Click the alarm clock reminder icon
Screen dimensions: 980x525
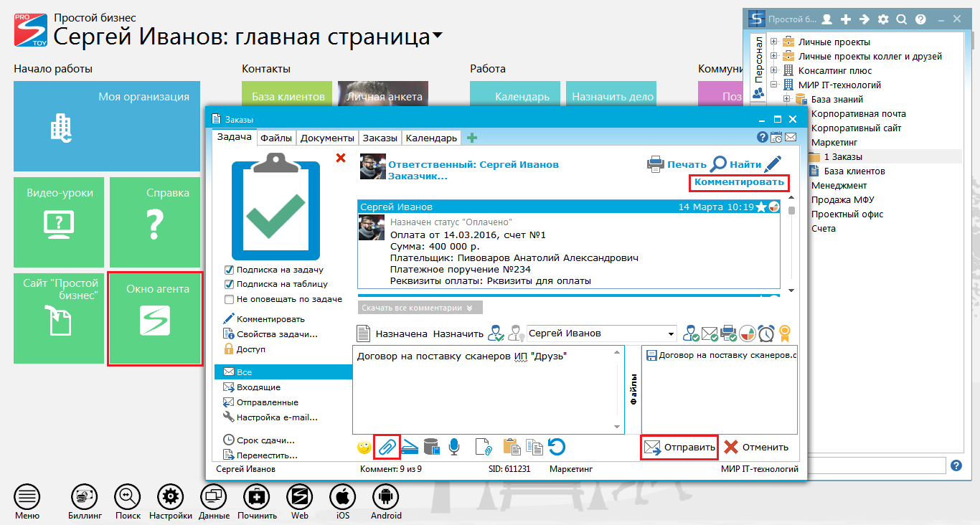point(767,334)
